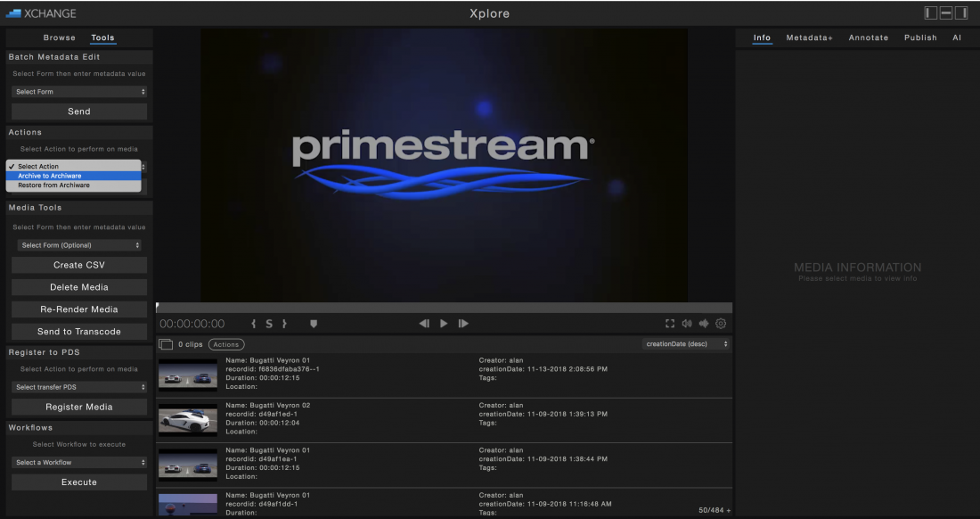Click the S subclip icon

click(269, 324)
